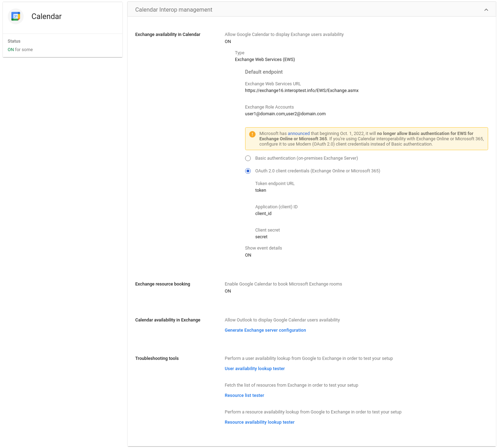Click the Application (client) ID label

pyautogui.click(x=276, y=207)
